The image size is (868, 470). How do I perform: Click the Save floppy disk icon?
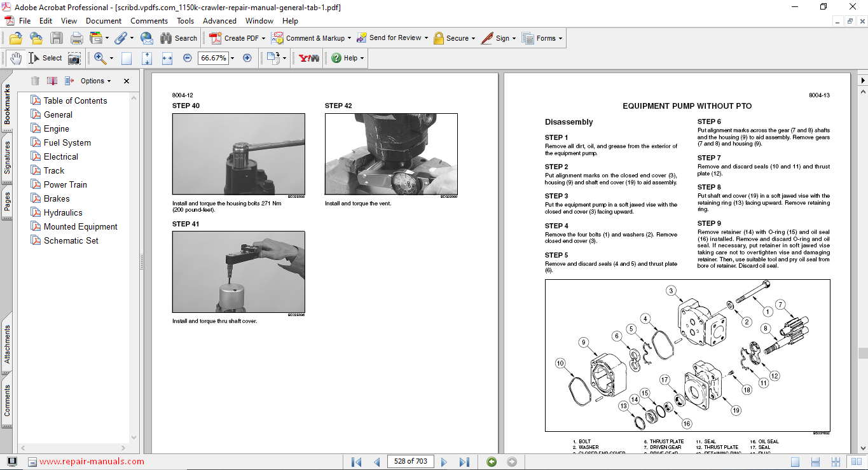tap(57, 38)
